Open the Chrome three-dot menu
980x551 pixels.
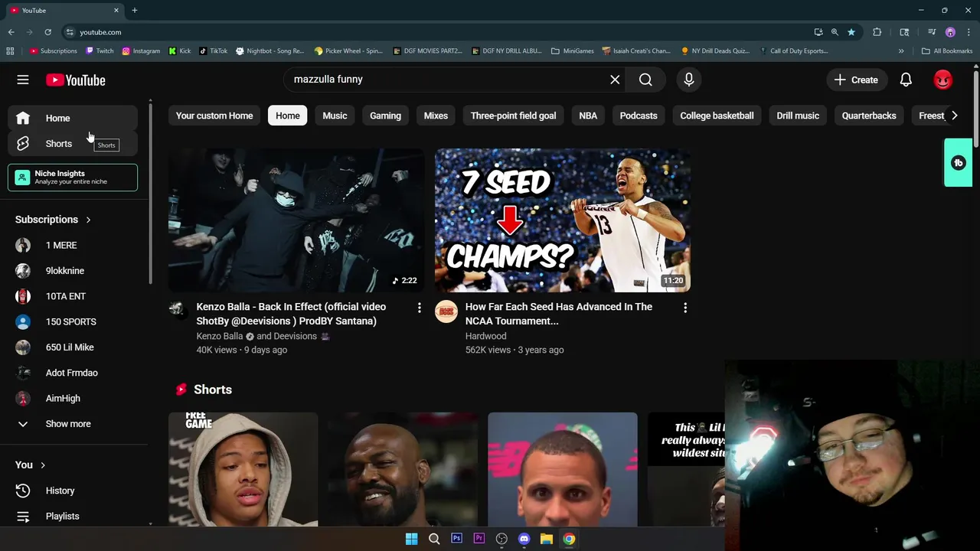[x=969, y=32]
